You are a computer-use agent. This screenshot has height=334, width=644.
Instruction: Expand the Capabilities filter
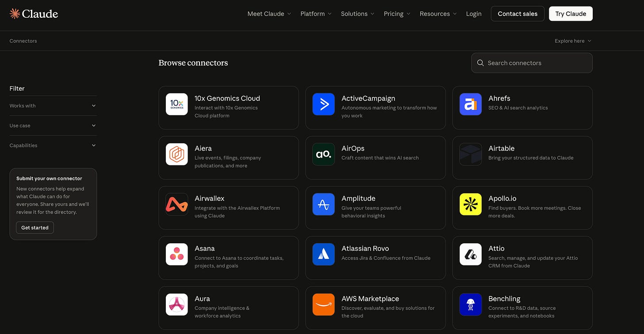tap(53, 146)
